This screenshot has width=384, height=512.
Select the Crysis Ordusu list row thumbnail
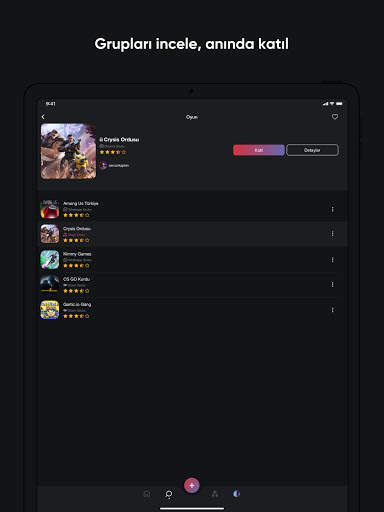(x=50, y=234)
